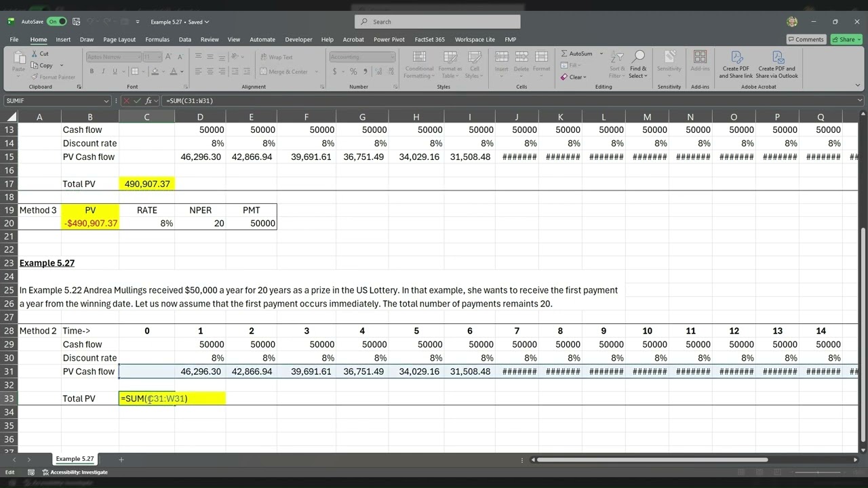Open the Customize Quick Access Toolbar dropdown

138,22
